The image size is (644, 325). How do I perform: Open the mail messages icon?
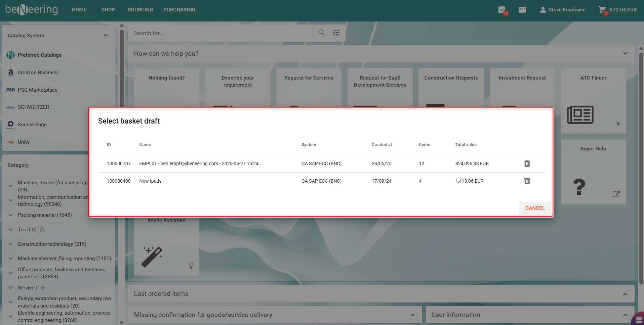point(522,10)
